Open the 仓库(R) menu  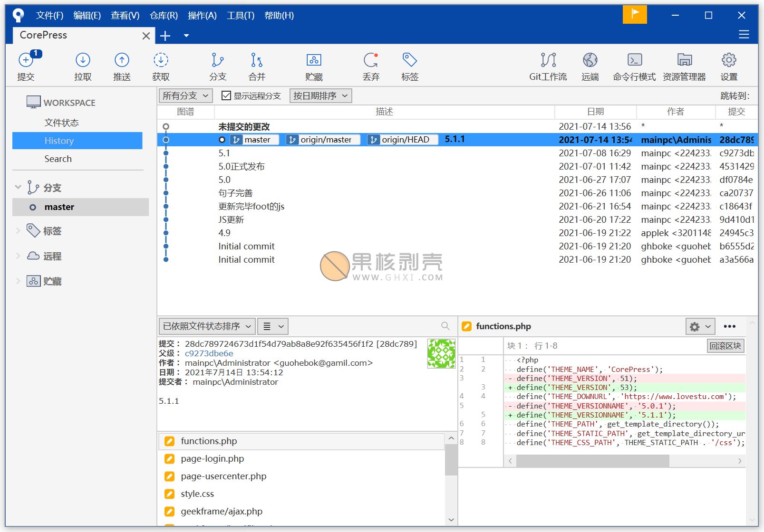click(x=164, y=16)
